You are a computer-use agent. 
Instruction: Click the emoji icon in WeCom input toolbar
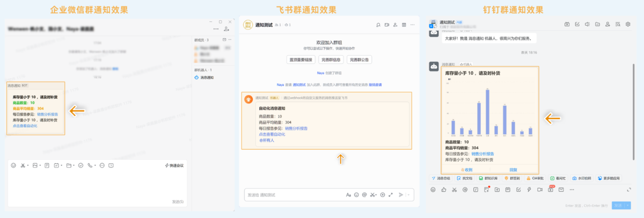click(13, 165)
